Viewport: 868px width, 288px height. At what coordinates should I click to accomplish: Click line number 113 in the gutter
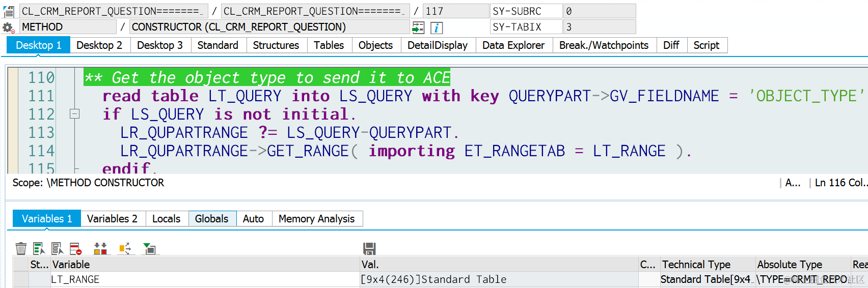tap(41, 132)
